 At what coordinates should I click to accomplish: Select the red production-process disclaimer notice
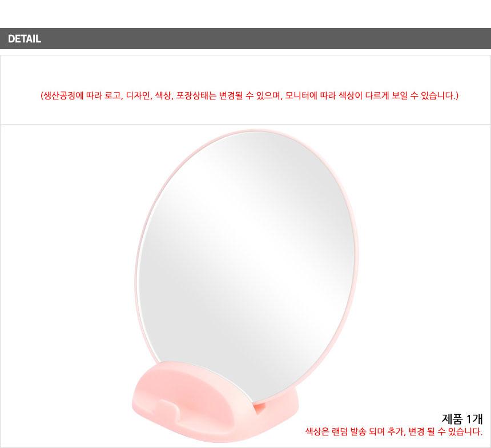pyautogui.click(x=249, y=95)
